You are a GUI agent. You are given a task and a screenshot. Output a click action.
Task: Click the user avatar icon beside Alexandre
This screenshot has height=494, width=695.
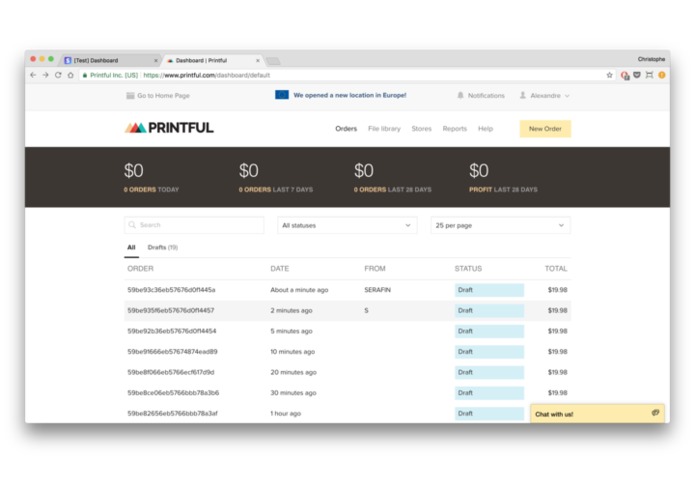523,95
